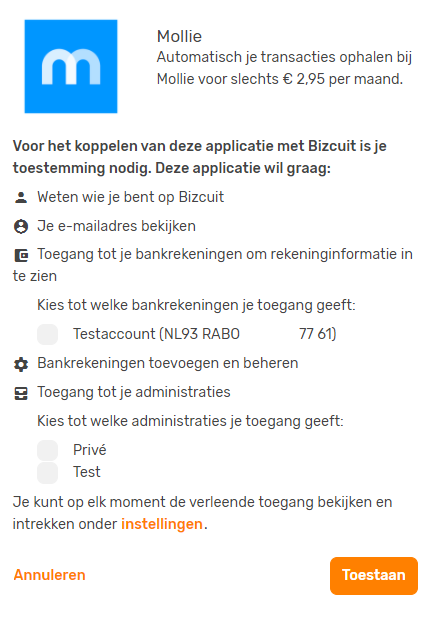Tick the Testaccount bank account checkbox
Screen dimensions: 439x619
[x=47, y=334]
